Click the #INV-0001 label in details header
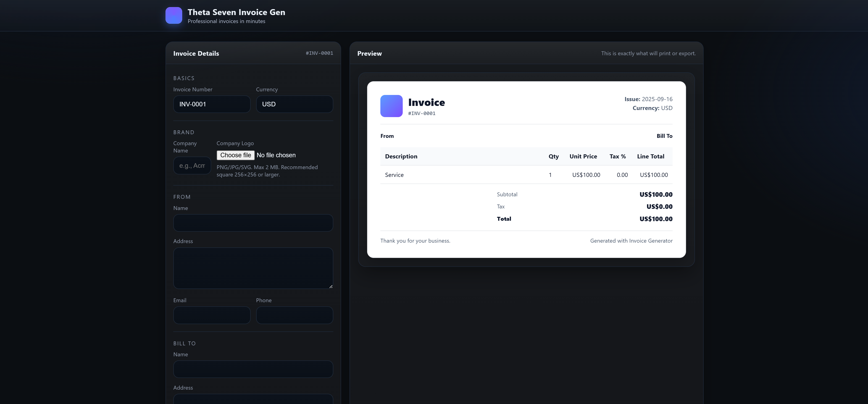Screen dimensions: 868x404 [319, 53]
